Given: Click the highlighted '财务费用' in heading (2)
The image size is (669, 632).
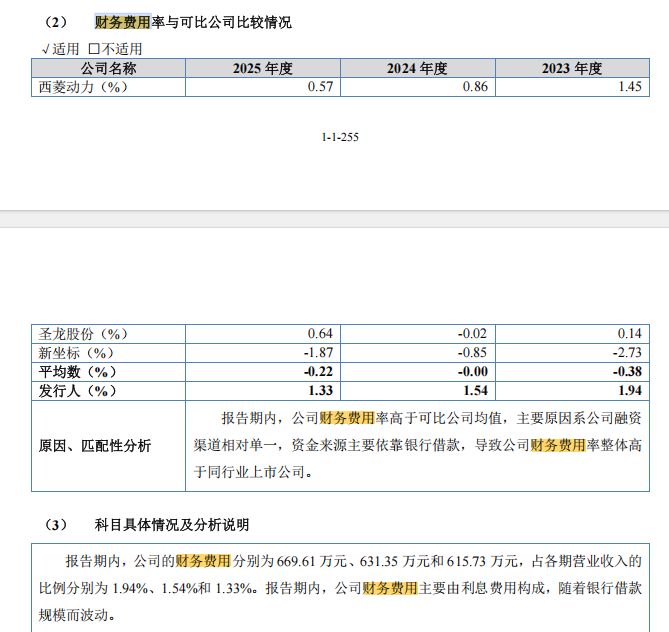Looking at the screenshot, I should tap(122, 22).
